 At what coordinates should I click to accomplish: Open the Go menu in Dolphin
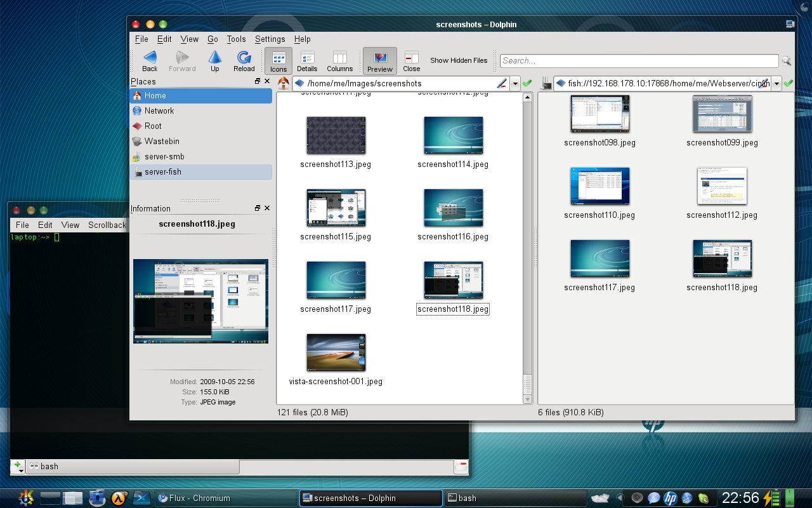click(x=213, y=39)
